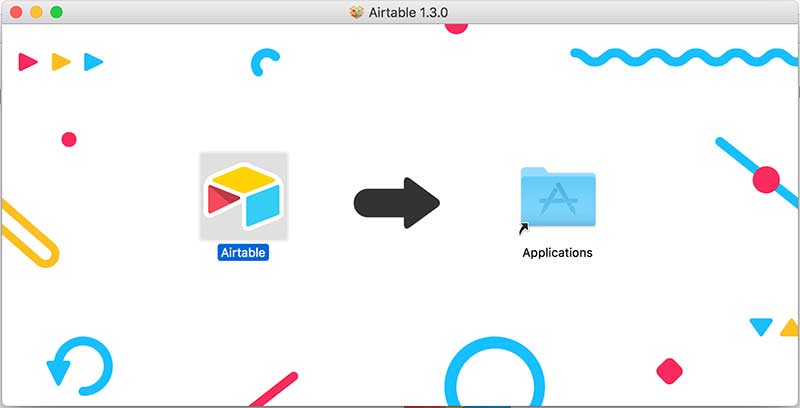The width and height of the screenshot is (800, 408).
Task: Minimize the window with yellow button
Action: pyautogui.click(x=36, y=12)
